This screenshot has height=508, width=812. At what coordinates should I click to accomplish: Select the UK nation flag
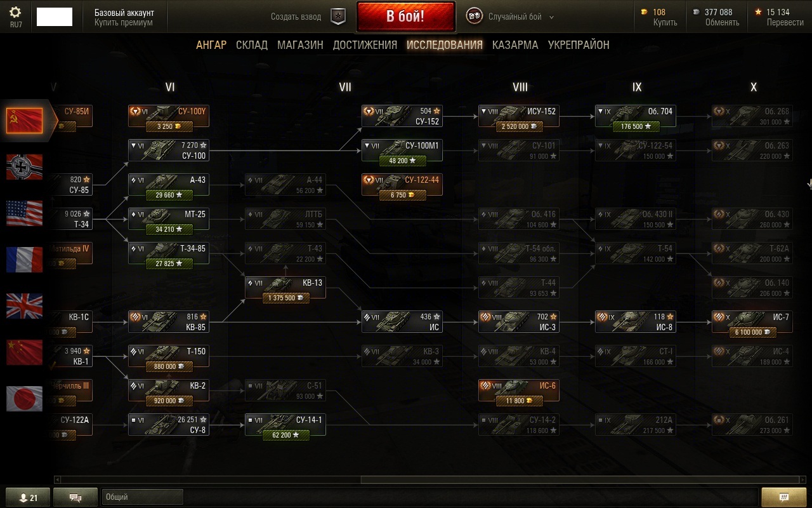coord(25,306)
